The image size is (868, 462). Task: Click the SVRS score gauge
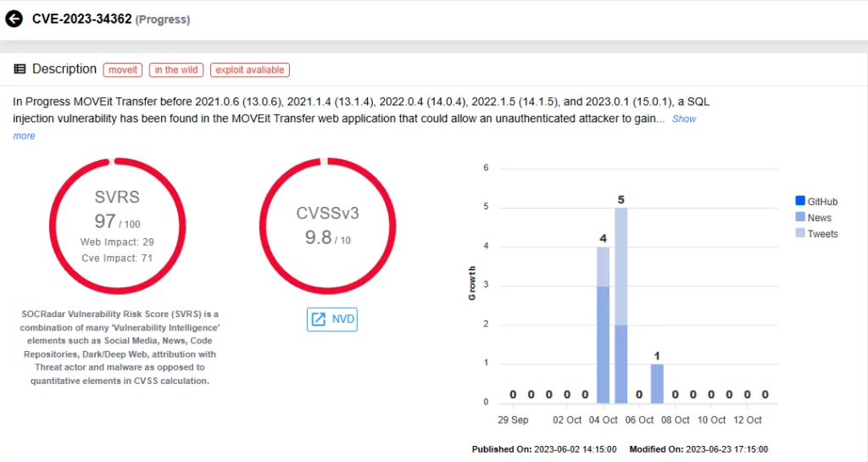coord(117,225)
